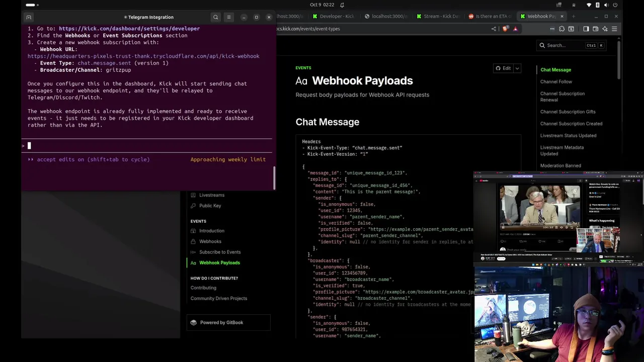Click the magnifier icon in docs search
This screenshot has height=362, width=644.
tap(542, 45)
